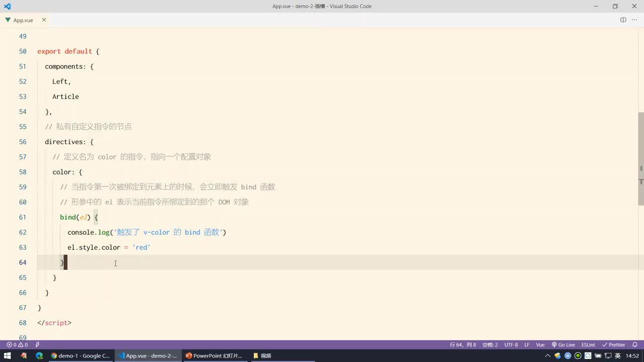This screenshot has height=362, width=644.
Task: Open language mode selector showing Vue
Action: click(540, 345)
